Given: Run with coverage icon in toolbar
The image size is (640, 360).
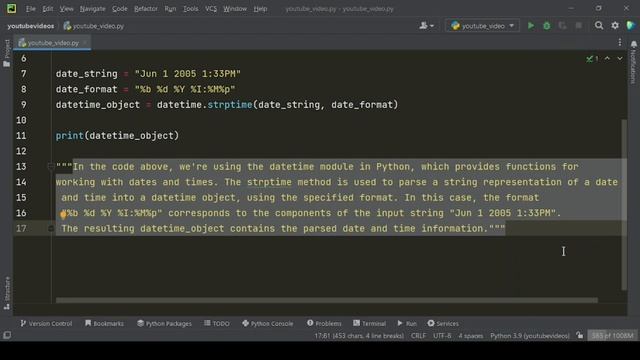Looking at the screenshot, I should [562, 26].
